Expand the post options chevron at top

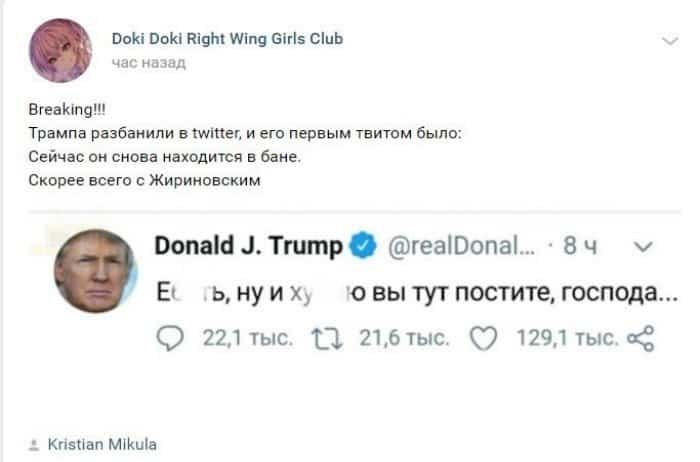pyautogui.click(x=670, y=42)
